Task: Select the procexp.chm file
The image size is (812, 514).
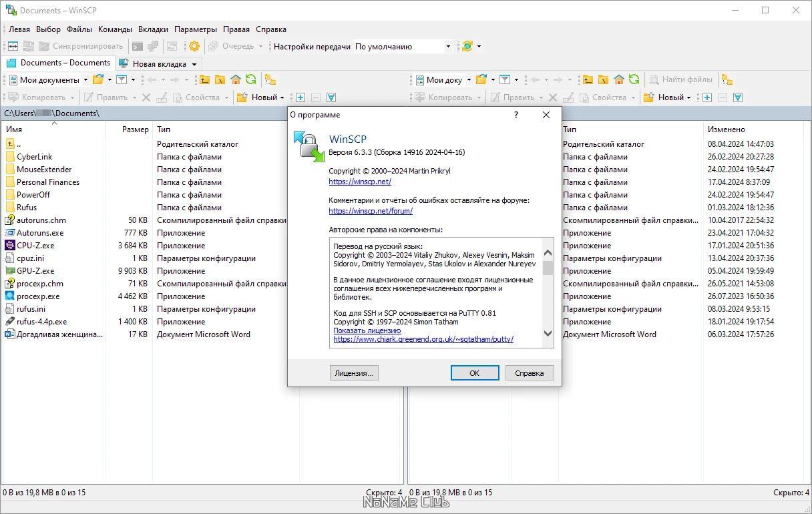Action: pyautogui.click(x=40, y=284)
